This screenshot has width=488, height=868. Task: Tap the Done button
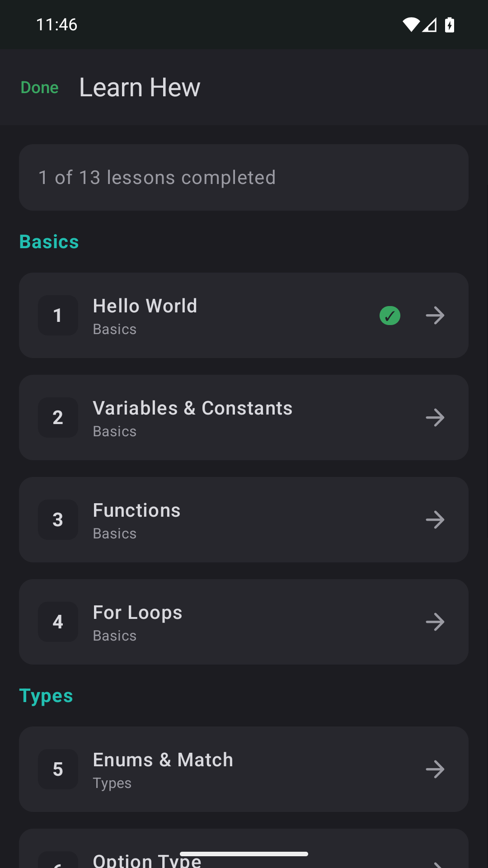(40, 87)
